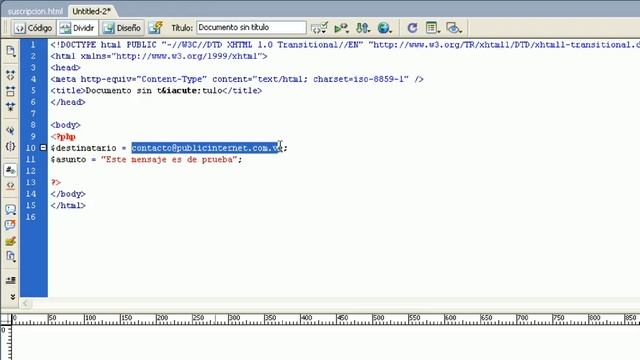Image resolution: width=640 pixels, height=360 pixels.
Task: Click the opening <head> tag
Action: click(65, 67)
